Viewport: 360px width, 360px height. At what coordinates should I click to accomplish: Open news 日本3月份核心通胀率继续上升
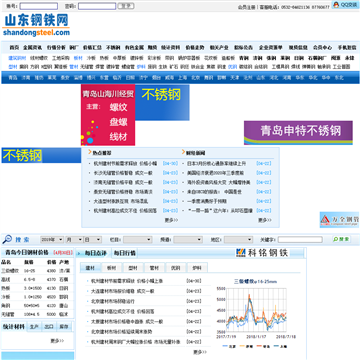click(217, 163)
